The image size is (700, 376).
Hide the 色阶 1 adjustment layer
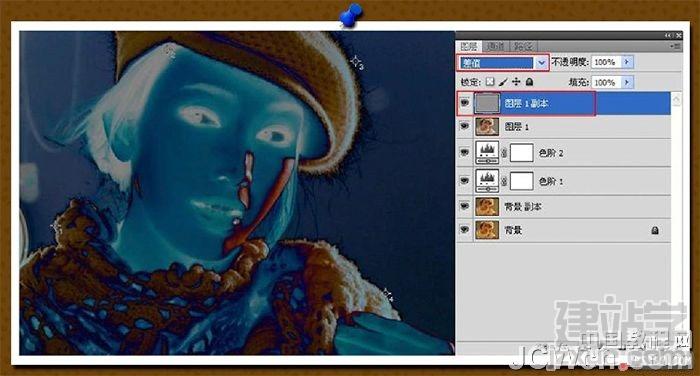465,181
